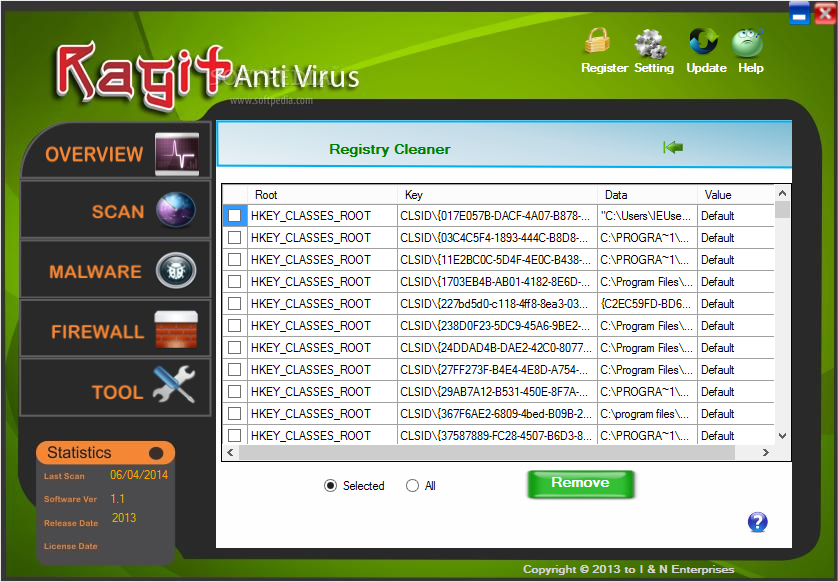Open the Register padlock icon
The height and width of the screenshot is (582, 838).
click(x=597, y=41)
